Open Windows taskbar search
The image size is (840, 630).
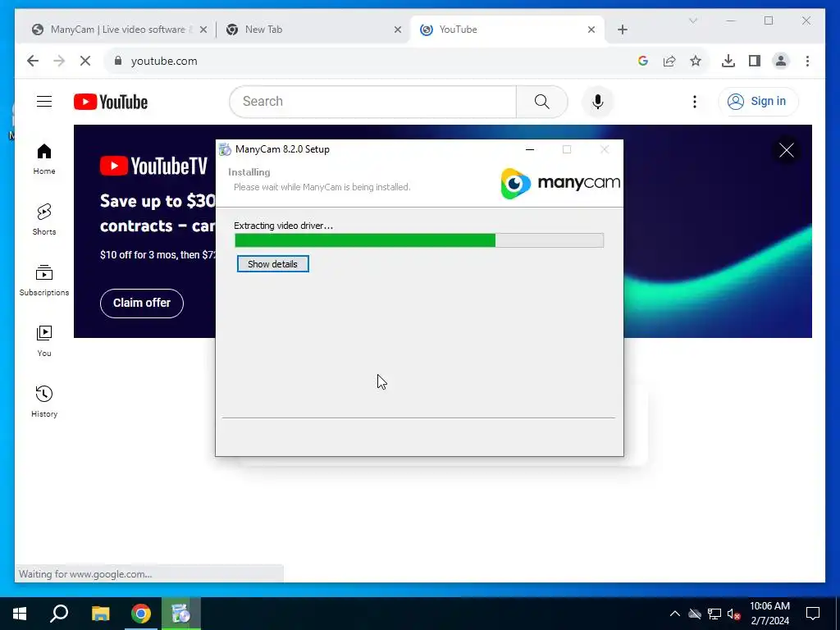click(59, 614)
